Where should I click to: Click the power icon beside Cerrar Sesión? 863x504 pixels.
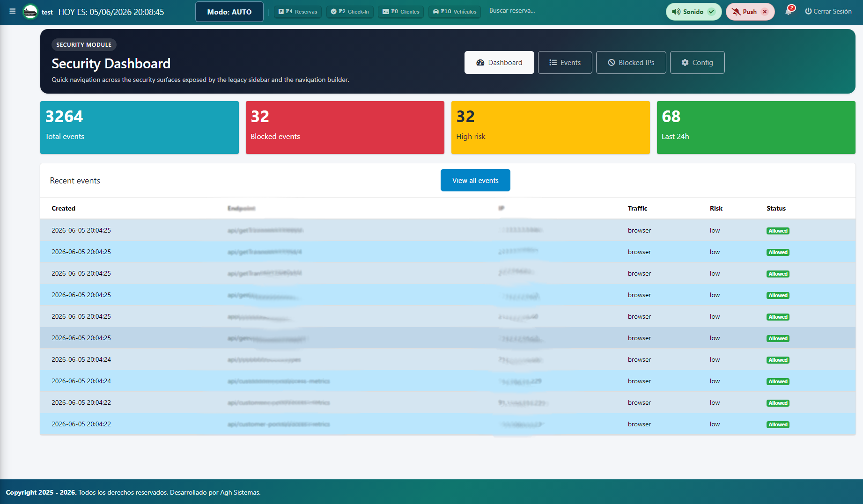coord(808,11)
